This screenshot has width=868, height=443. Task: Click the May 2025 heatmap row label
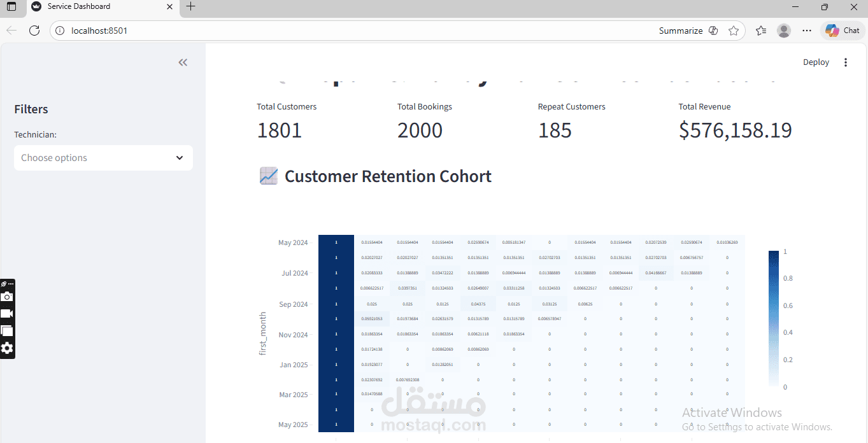pos(293,425)
